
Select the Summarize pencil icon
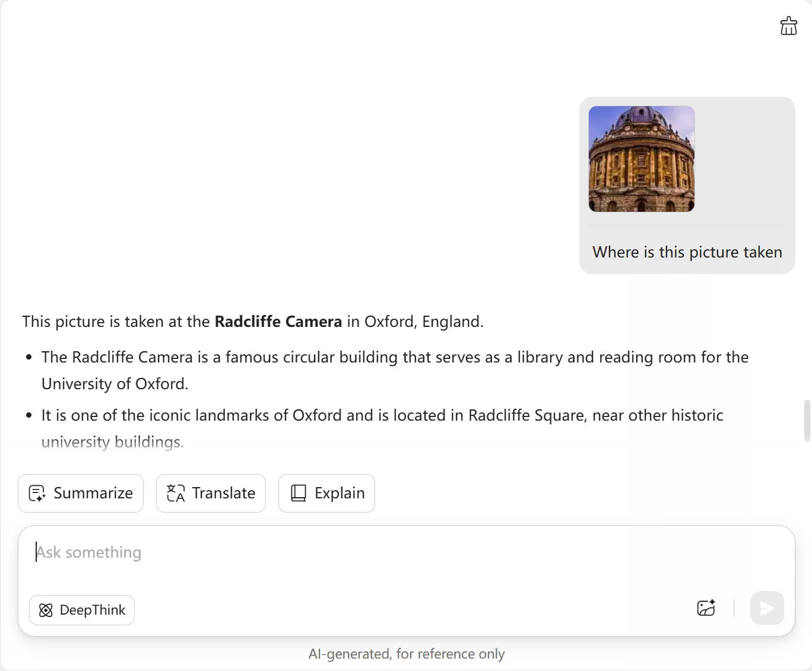(x=37, y=493)
